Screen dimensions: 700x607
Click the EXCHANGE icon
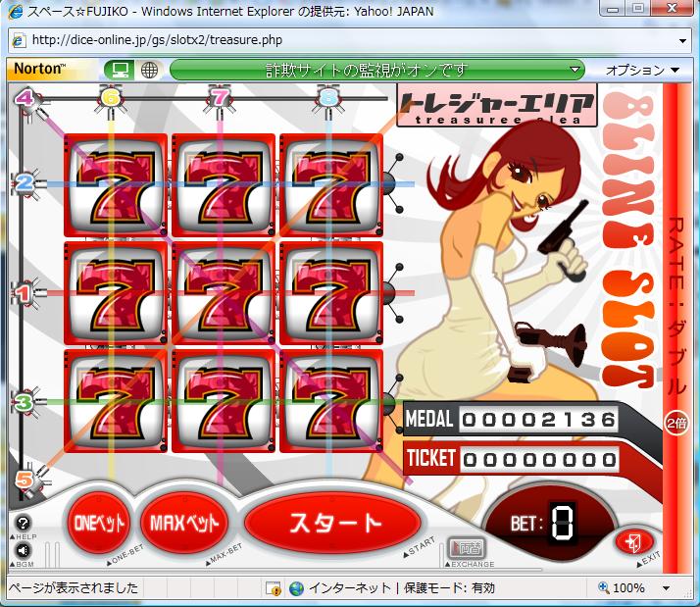467,548
